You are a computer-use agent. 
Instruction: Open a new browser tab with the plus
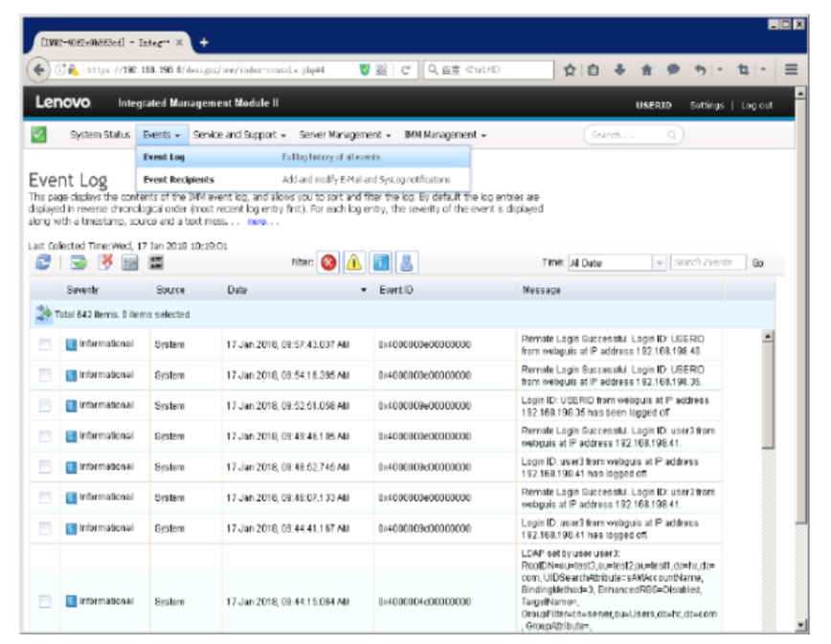[x=204, y=42]
